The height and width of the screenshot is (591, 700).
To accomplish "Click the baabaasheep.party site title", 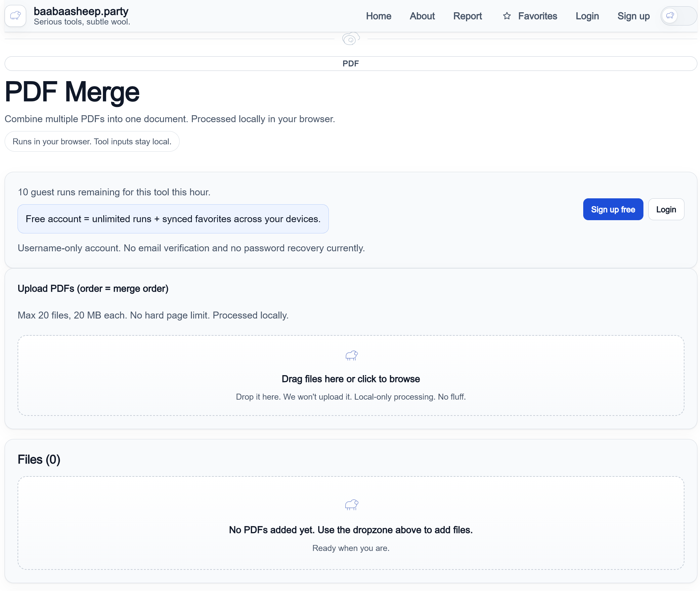I will point(81,11).
